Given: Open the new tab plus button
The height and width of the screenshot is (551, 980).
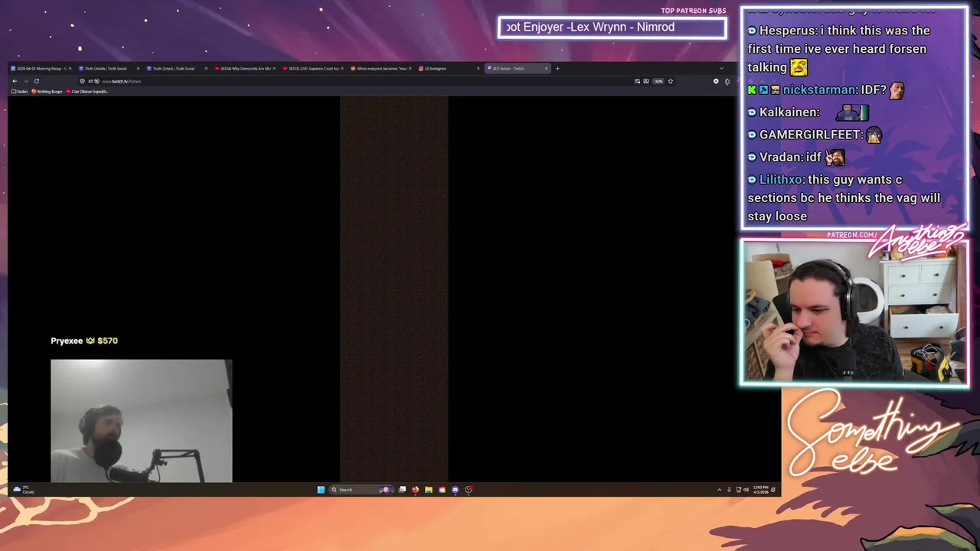Looking at the screenshot, I should pyautogui.click(x=557, y=68).
